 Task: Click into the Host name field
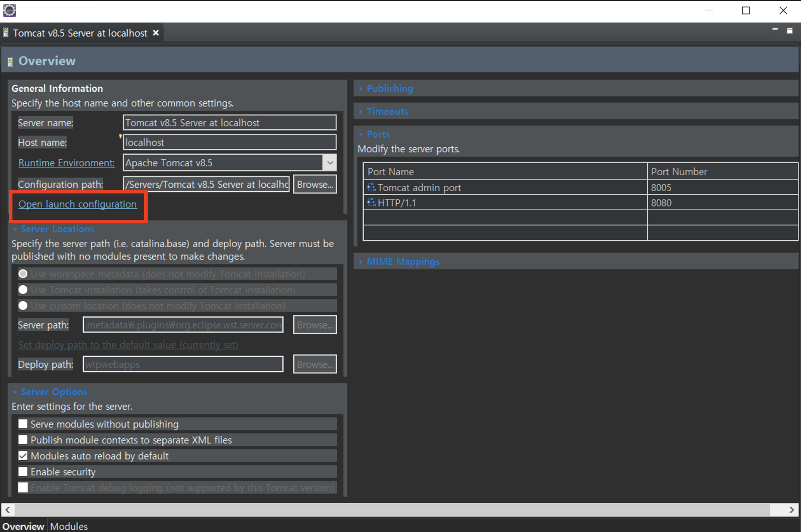230,142
